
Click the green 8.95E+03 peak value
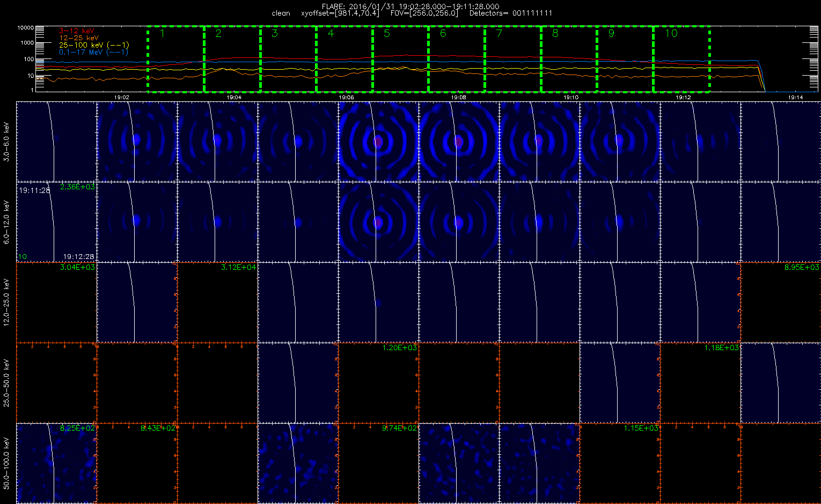click(x=802, y=268)
